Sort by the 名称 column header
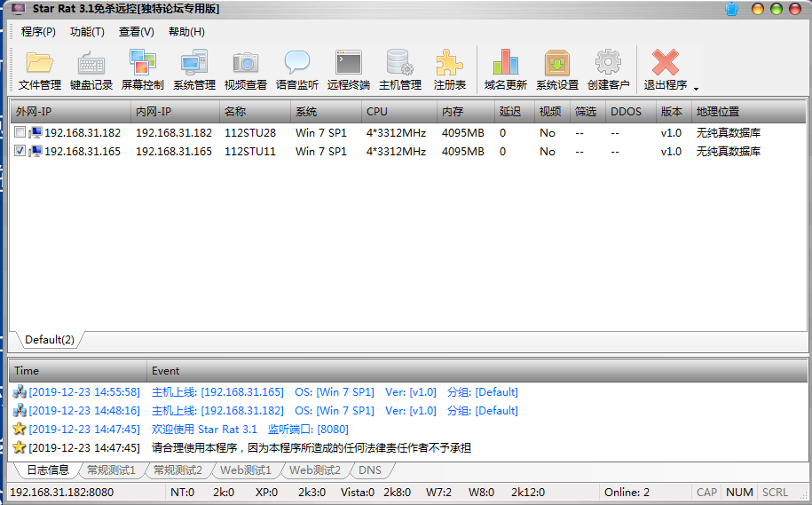This screenshot has height=505, width=812. click(x=255, y=111)
